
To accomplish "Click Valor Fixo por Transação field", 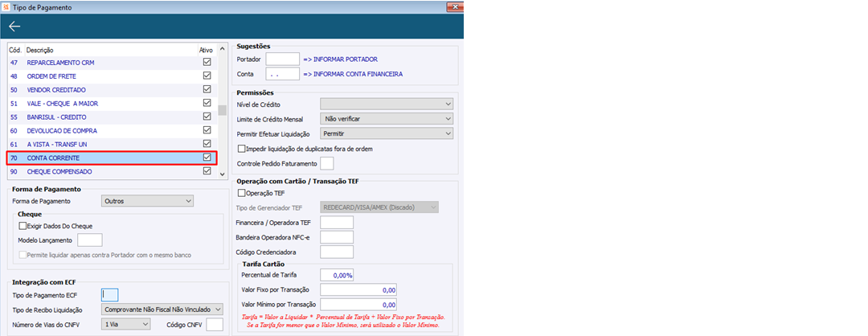I will pos(358,289).
